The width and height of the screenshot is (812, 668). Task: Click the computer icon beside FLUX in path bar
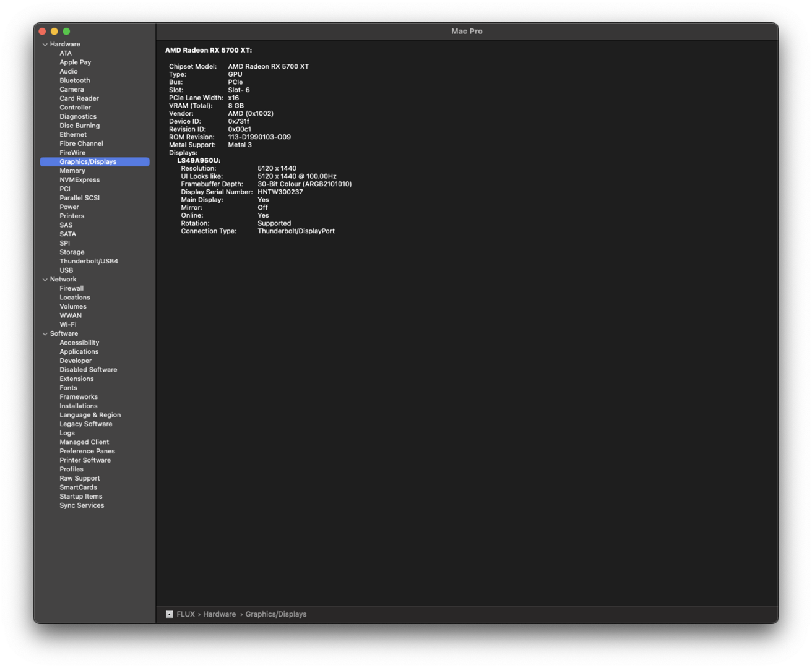click(169, 614)
